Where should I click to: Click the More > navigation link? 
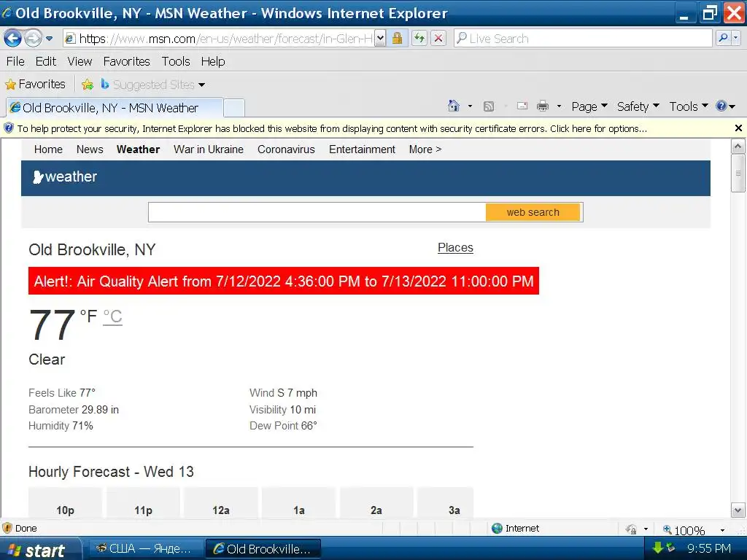point(425,149)
